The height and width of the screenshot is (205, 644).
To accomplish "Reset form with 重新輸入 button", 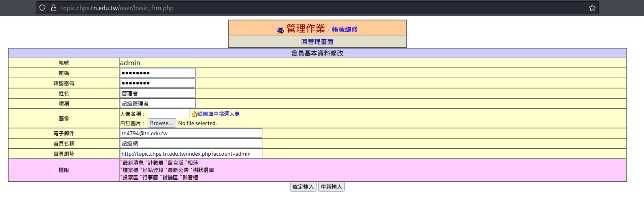I will click(x=331, y=187).
